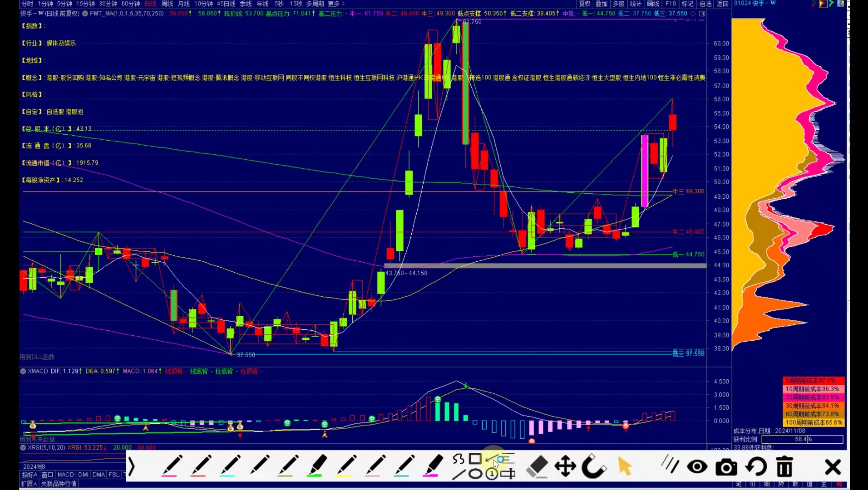The width and height of the screenshot is (868, 490).
Task: Select the eraser tool
Action: click(x=537, y=466)
